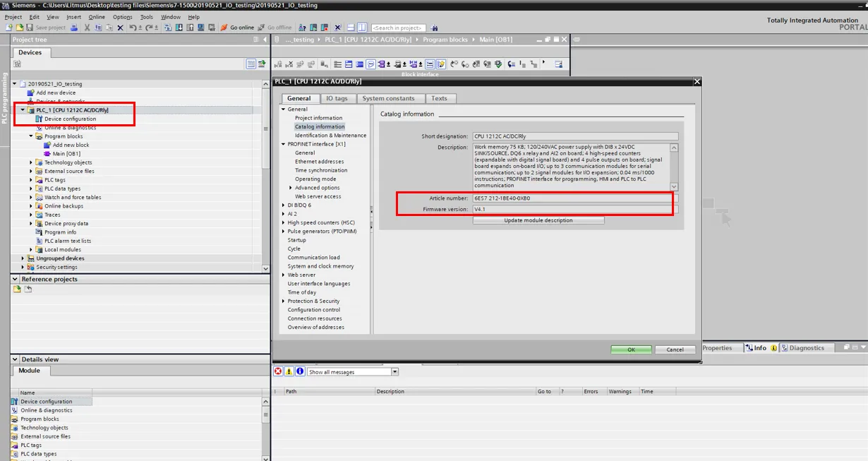Click the comment bubble icon in editor toolbar
The width and height of the screenshot is (868, 461).
point(370,64)
